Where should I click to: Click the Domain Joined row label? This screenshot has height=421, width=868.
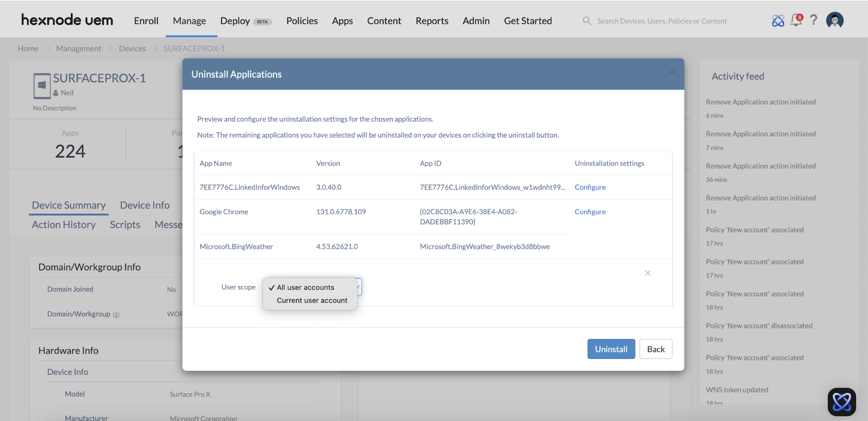click(x=70, y=289)
